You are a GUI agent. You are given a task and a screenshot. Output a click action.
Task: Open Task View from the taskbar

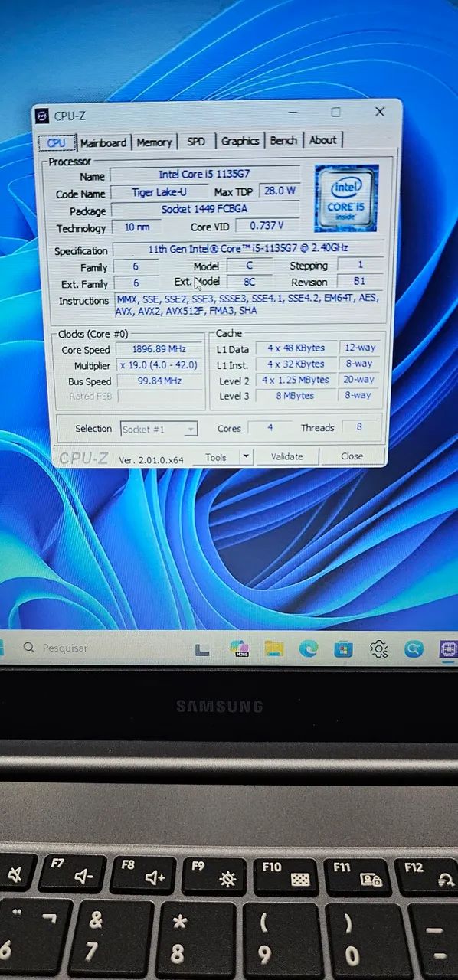tap(202, 649)
